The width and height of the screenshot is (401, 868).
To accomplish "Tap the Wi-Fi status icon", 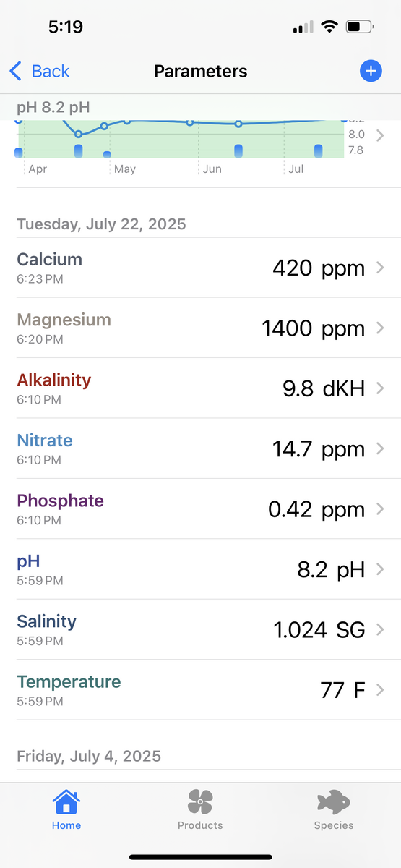I will click(x=330, y=27).
